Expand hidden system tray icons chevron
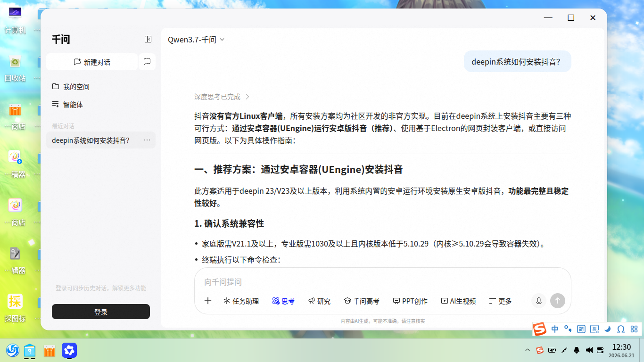 [528, 350]
